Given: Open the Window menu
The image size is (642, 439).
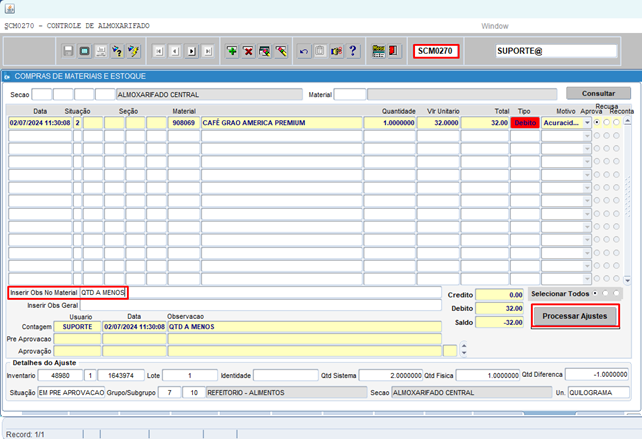Looking at the screenshot, I should pyautogui.click(x=495, y=26).
